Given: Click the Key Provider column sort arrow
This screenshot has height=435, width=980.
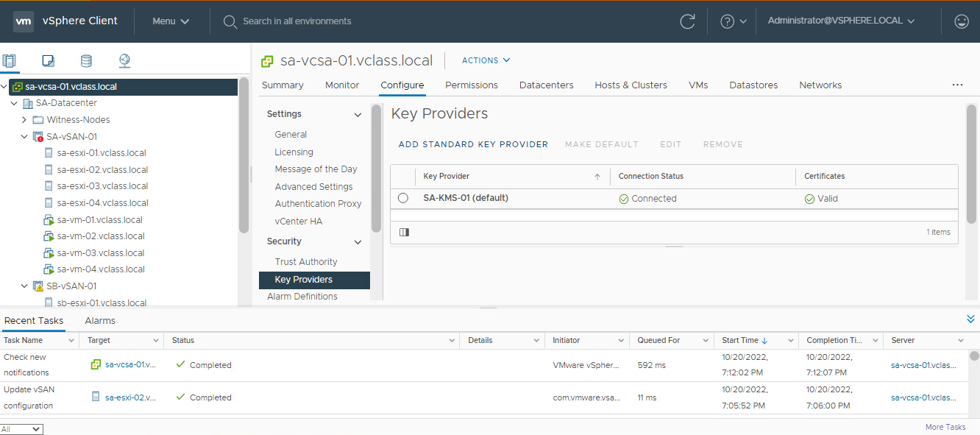Looking at the screenshot, I should pyautogui.click(x=597, y=177).
